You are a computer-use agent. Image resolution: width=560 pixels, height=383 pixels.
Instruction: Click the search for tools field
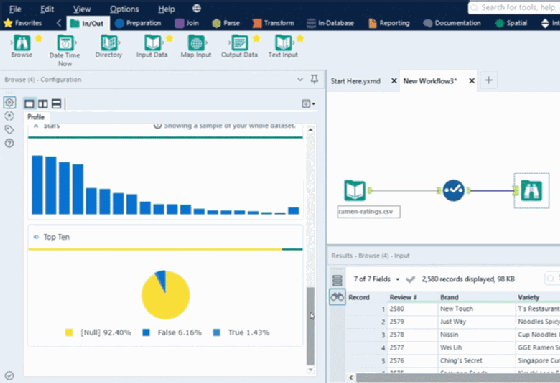[x=514, y=8]
